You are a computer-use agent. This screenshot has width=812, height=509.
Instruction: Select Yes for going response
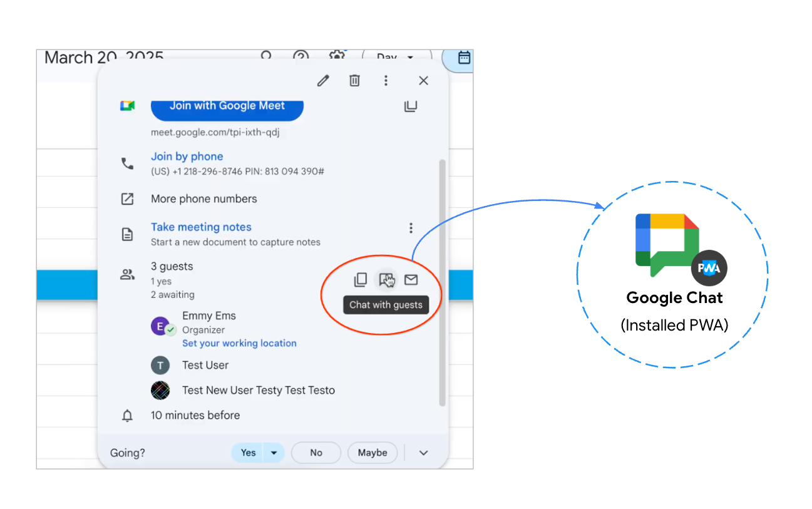(x=248, y=453)
